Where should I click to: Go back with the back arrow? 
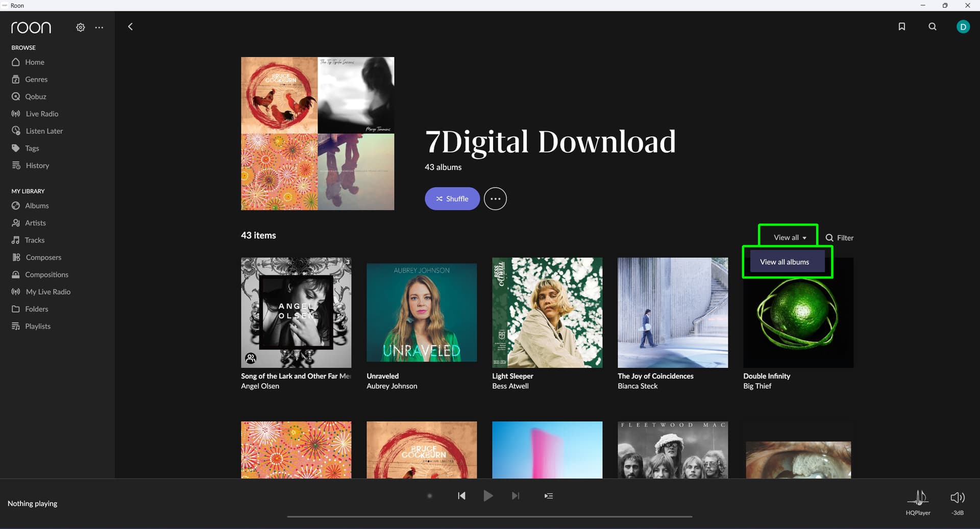click(x=130, y=27)
